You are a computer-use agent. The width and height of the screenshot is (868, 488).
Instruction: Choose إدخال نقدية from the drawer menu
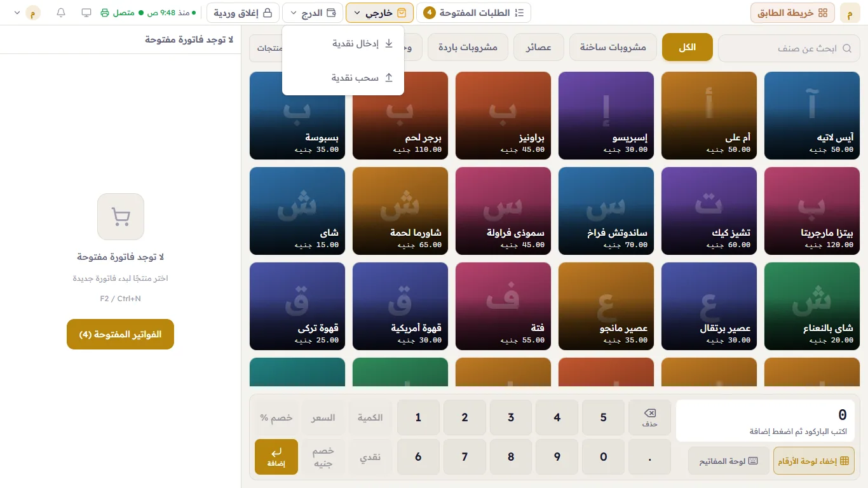tap(343, 44)
